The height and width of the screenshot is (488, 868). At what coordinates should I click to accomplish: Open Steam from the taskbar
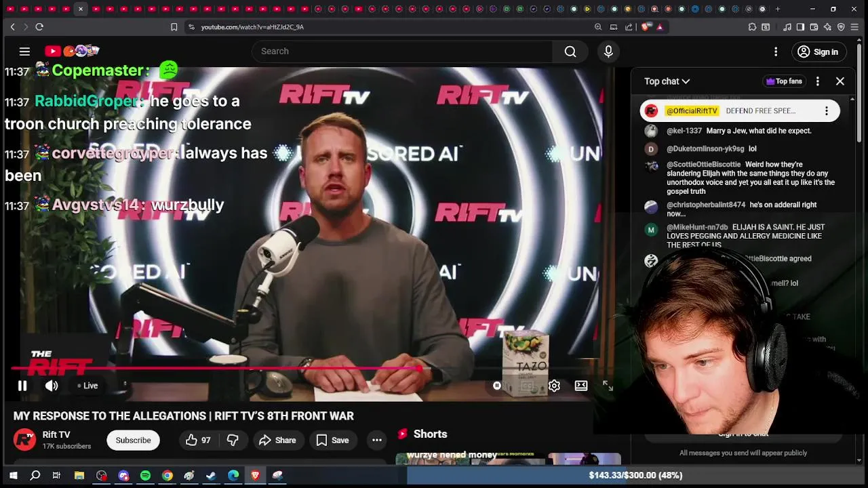click(211, 476)
